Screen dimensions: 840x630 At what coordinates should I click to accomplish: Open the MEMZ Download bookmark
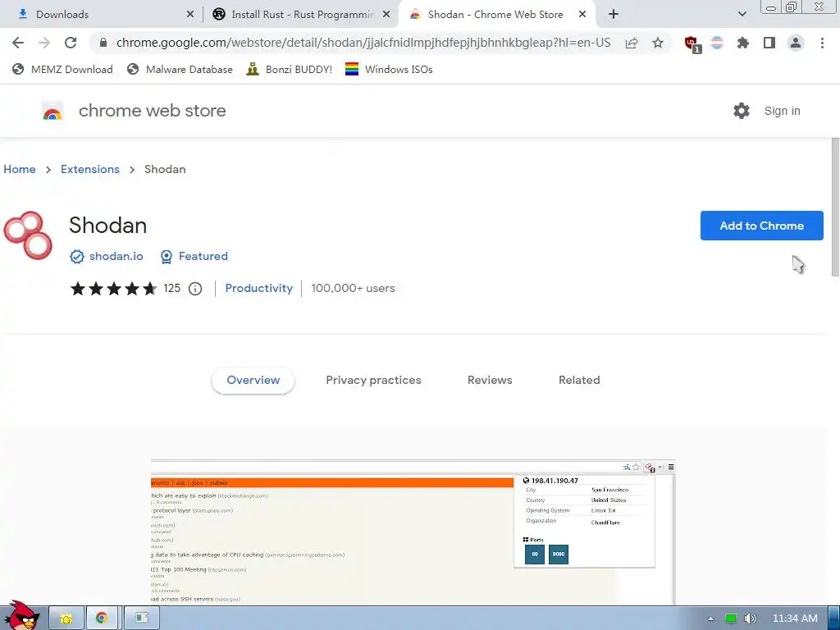click(62, 69)
